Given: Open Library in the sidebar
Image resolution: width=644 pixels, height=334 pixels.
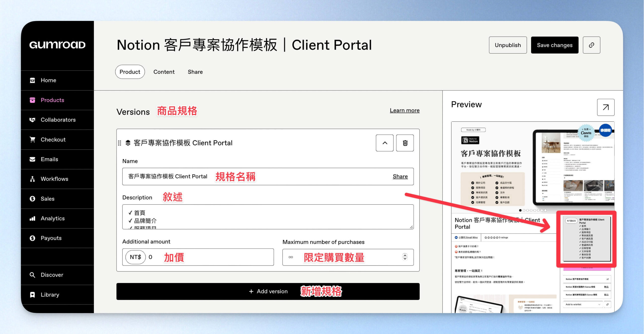Looking at the screenshot, I should pos(57,295).
